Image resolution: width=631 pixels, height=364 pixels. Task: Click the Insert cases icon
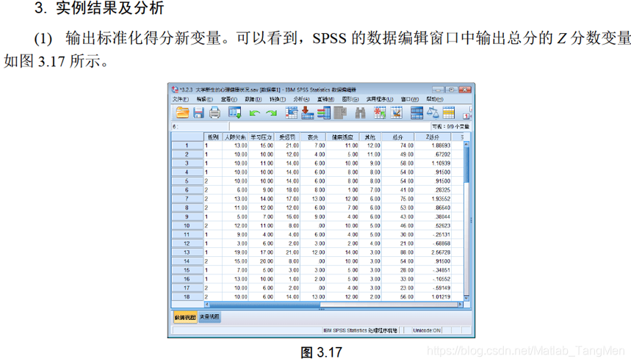click(x=380, y=112)
